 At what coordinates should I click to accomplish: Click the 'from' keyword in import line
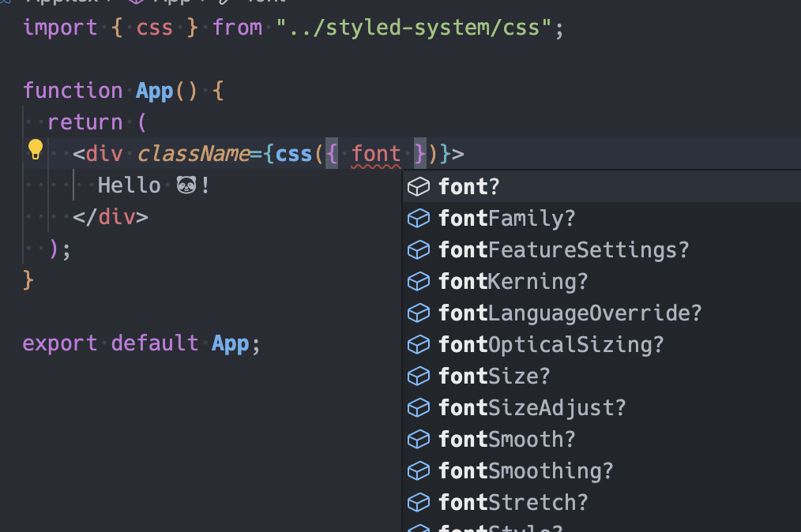(238, 28)
